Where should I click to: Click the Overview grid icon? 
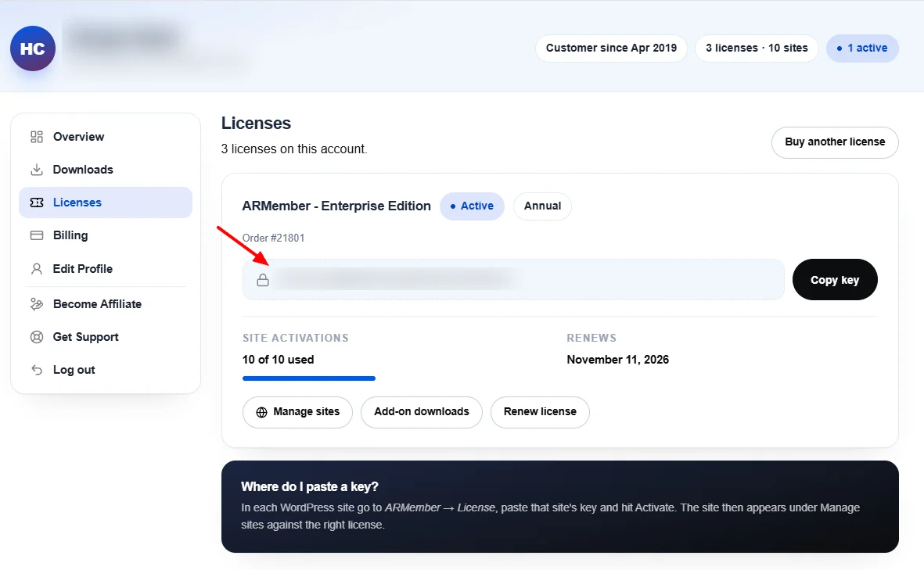click(x=37, y=137)
